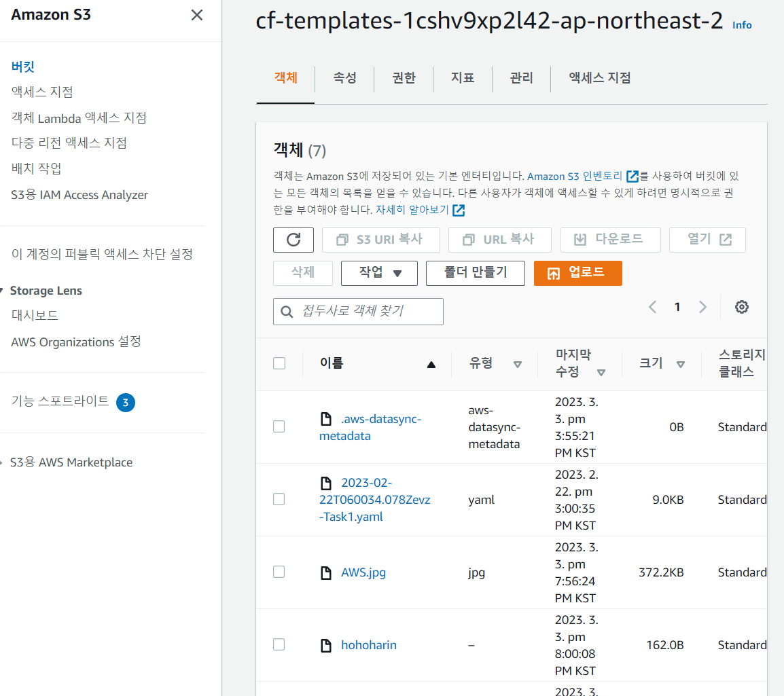Sort by 마지막 수정 column arrow
The height and width of the screenshot is (696, 784).
click(x=601, y=372)
